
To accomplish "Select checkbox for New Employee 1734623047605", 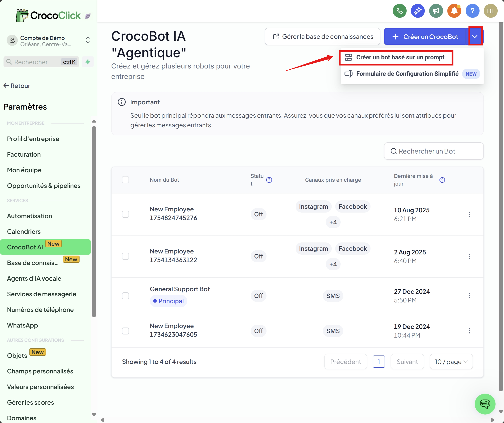I will (125, 331).
